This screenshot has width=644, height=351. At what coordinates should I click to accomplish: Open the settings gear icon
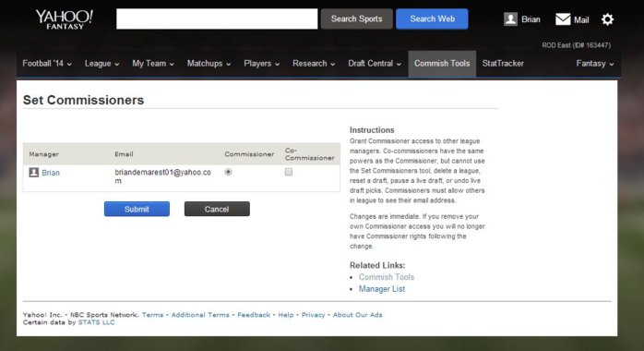[607, 19]
